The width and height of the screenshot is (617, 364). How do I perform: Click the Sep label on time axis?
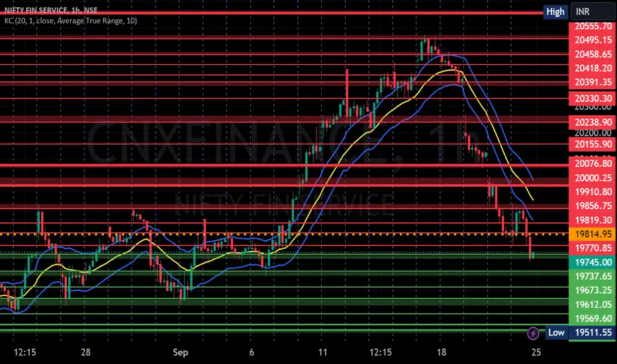coord(180,352)
